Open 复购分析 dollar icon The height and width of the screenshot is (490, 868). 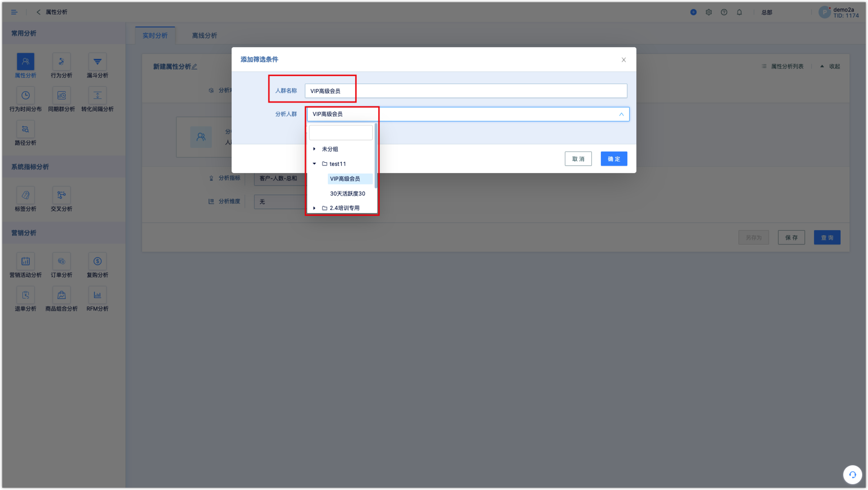click(x=97, y=261)
